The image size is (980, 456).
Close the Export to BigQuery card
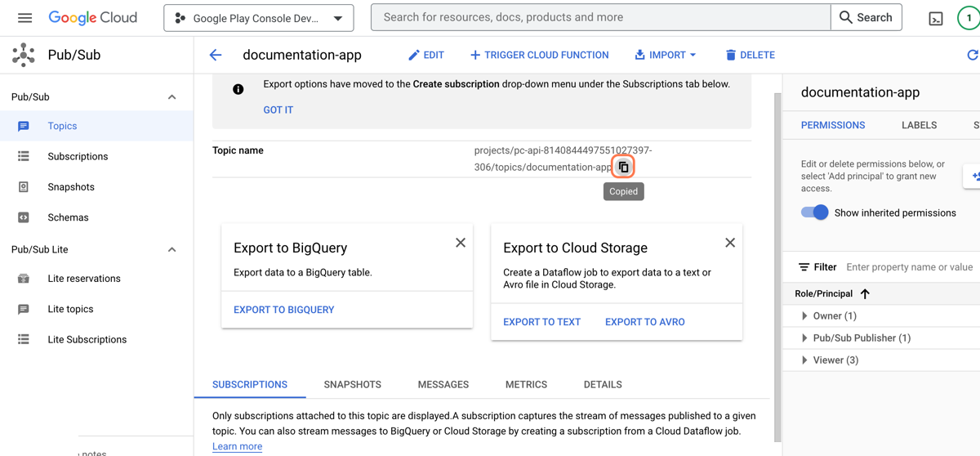(461, 243)
